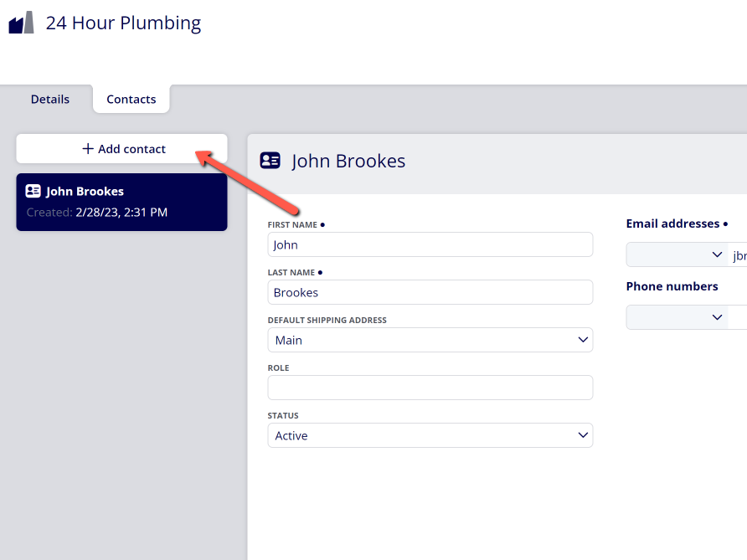Select John Brookes contact in the list
This screenshot has height=560, width=747.
(x=122, y=202)
